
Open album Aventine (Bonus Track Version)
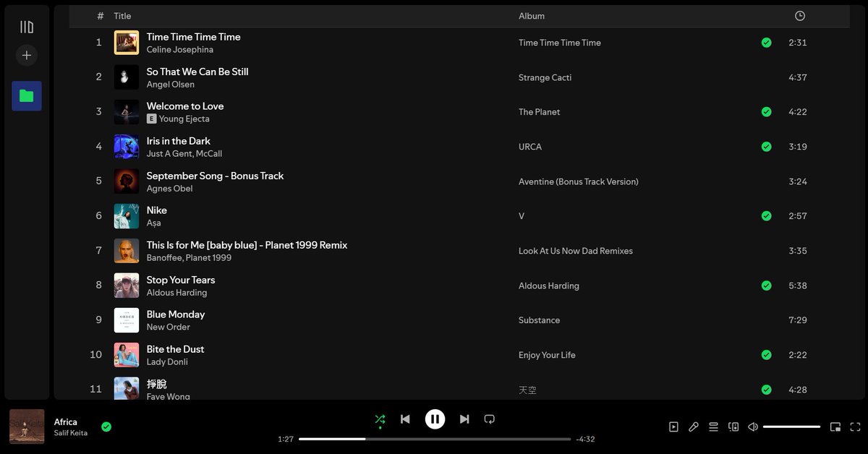pos(579,181)
